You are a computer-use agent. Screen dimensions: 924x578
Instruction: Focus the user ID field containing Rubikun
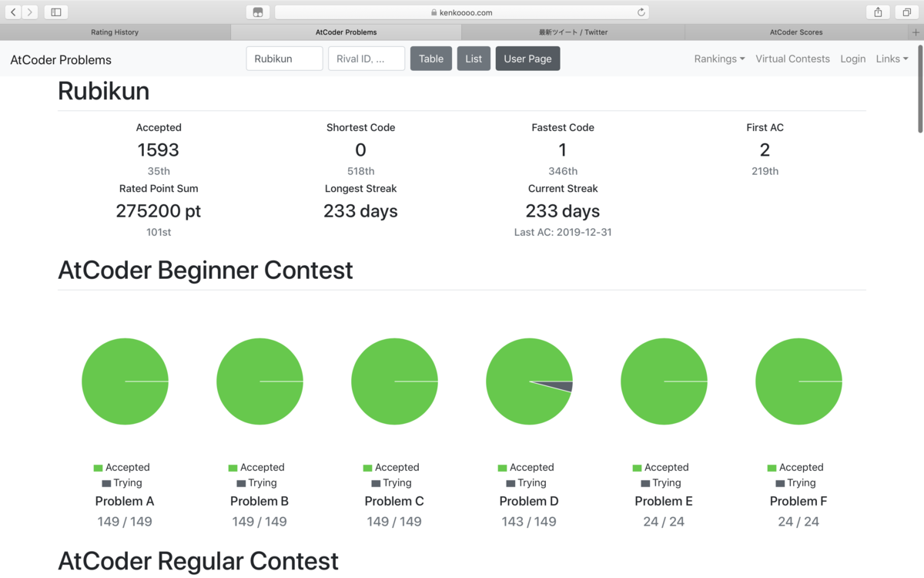(284, 59)
